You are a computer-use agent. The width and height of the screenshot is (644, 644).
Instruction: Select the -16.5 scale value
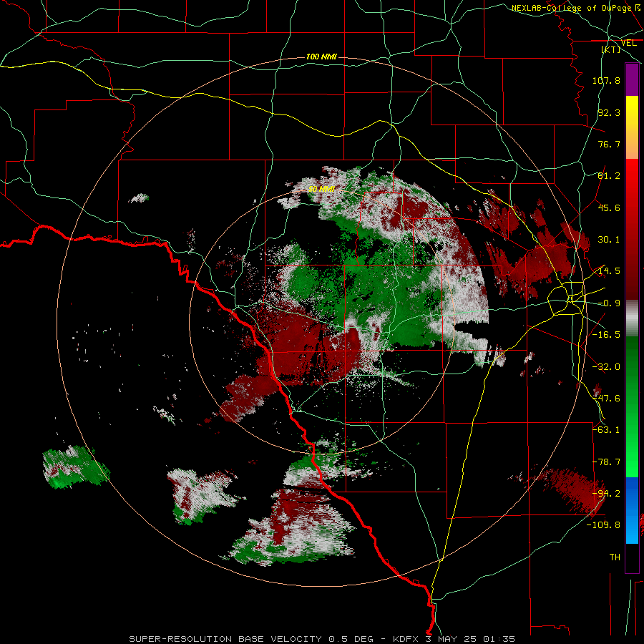[606, 335]
